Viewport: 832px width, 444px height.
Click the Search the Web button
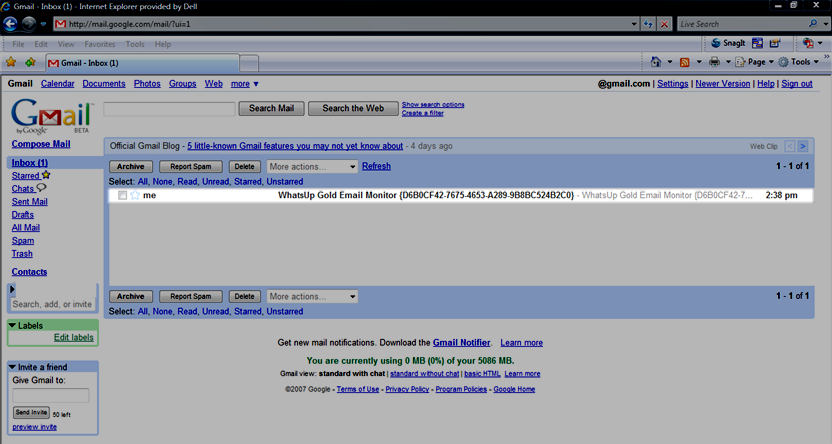(353, 108)
